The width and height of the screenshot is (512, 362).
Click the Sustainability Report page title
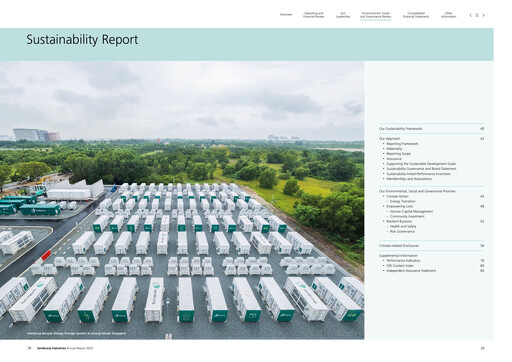(x=82, y=40)
